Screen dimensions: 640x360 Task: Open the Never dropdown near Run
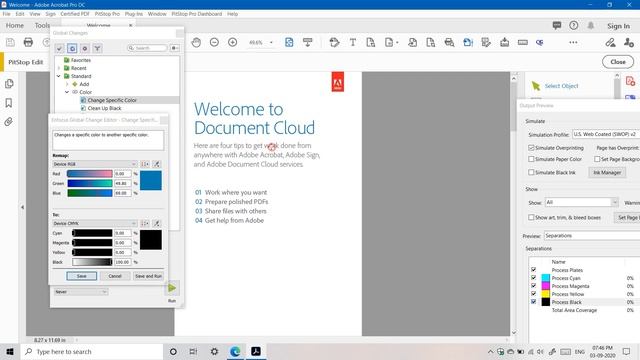click(81, 292)
